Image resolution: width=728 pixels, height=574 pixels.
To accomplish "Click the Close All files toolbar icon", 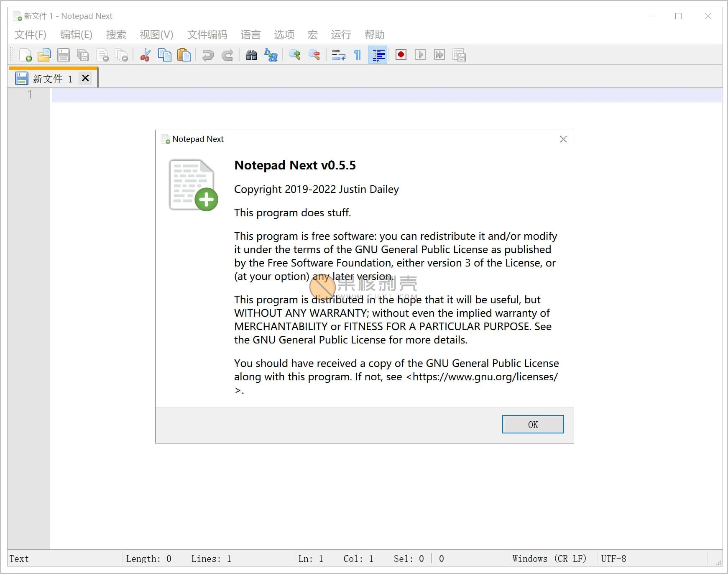I will point(121,55).
